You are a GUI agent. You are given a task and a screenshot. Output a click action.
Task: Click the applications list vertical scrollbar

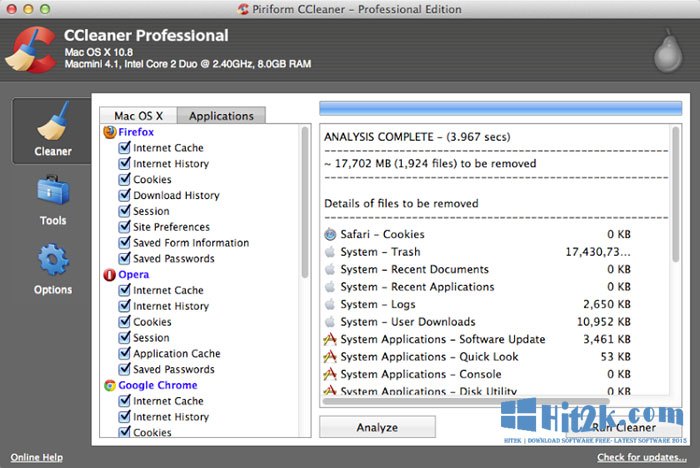305,202
